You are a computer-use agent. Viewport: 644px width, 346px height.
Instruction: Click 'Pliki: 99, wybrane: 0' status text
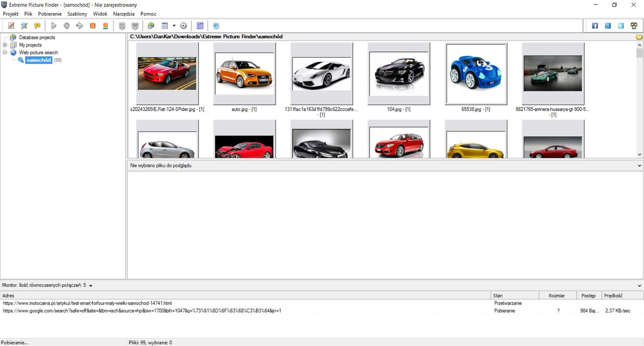(x=150, y=343)
